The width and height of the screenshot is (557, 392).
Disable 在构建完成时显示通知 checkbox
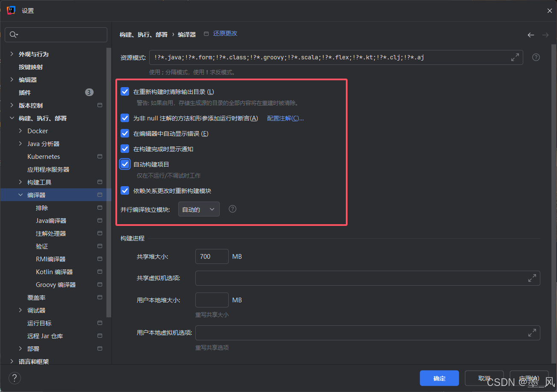[x=124, y=149]
